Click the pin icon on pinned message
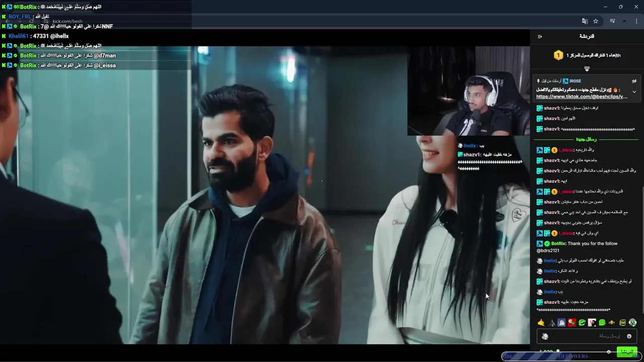Image resolution: width=644 pixels, height=362 pixels. click(x=538, y=81)
